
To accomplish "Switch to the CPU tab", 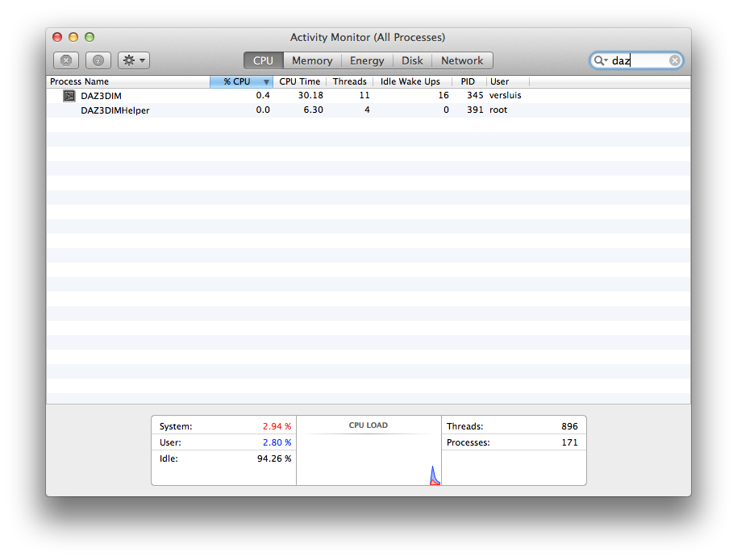I will (263, 60).
